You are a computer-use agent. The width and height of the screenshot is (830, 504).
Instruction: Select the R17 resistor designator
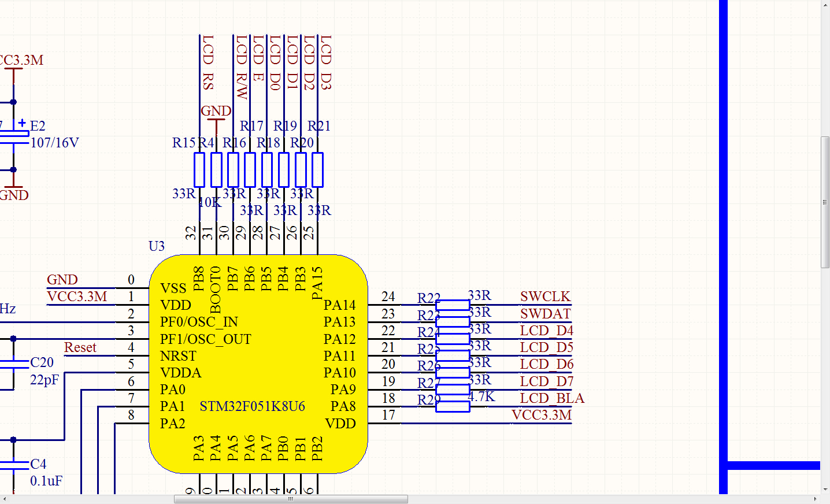pyautogui.click(x=251, y=126)
